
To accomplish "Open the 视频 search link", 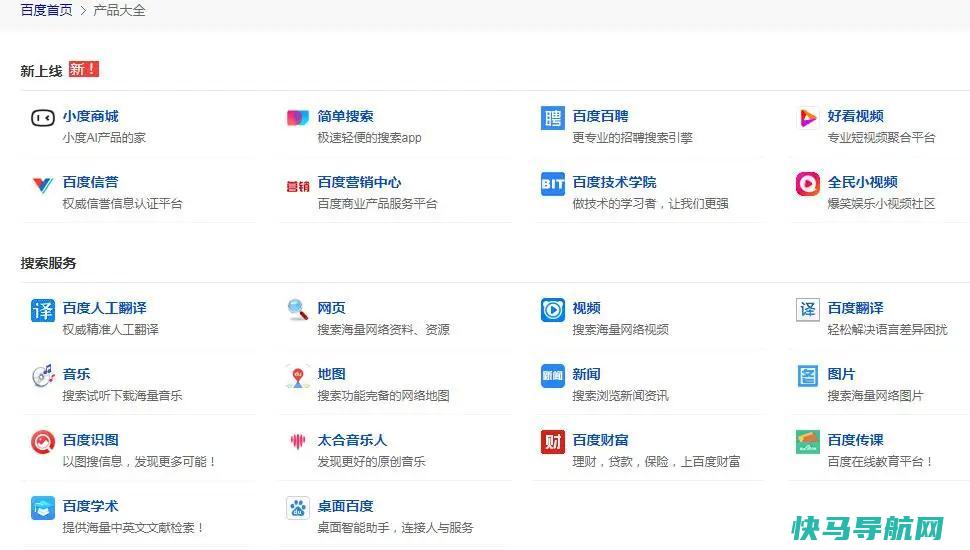I will 586,308.
